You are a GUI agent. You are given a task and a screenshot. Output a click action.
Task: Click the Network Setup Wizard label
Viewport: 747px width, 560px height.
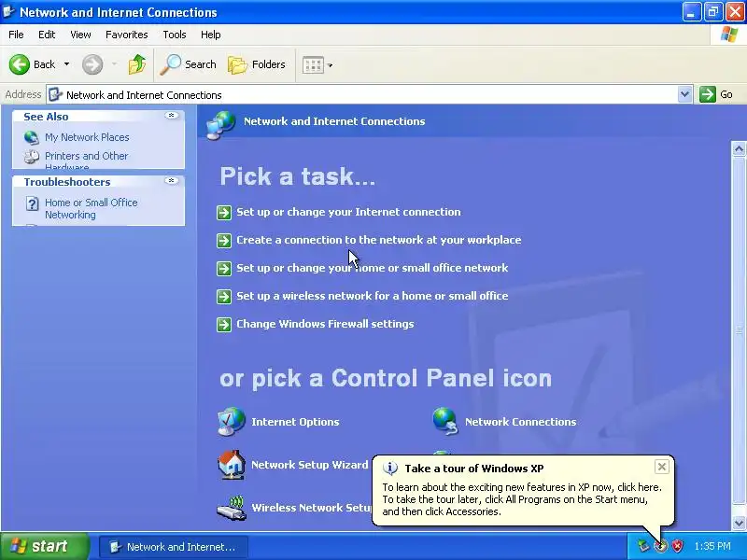point(310,465)
